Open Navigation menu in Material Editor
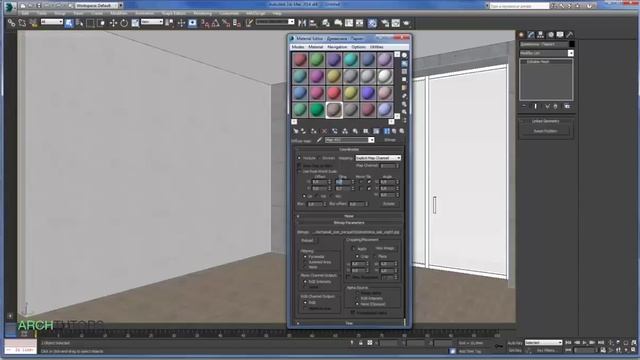640x360 pixels. (x=337, y=47)
